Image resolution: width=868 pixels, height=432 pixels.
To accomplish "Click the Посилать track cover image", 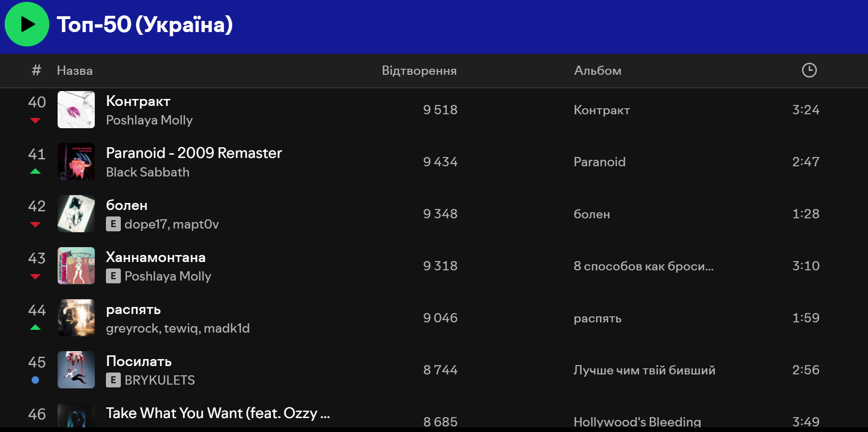I will (76, 370).
